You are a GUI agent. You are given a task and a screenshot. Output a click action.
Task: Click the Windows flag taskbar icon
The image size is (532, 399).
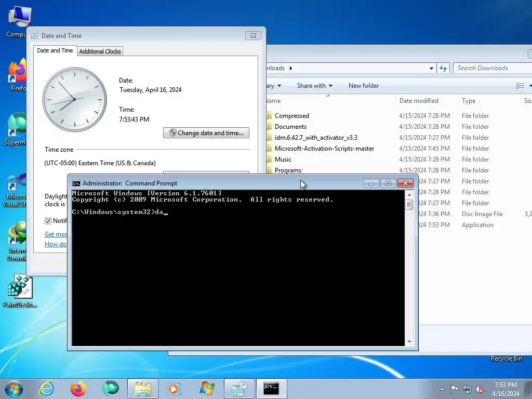(207, 389)
